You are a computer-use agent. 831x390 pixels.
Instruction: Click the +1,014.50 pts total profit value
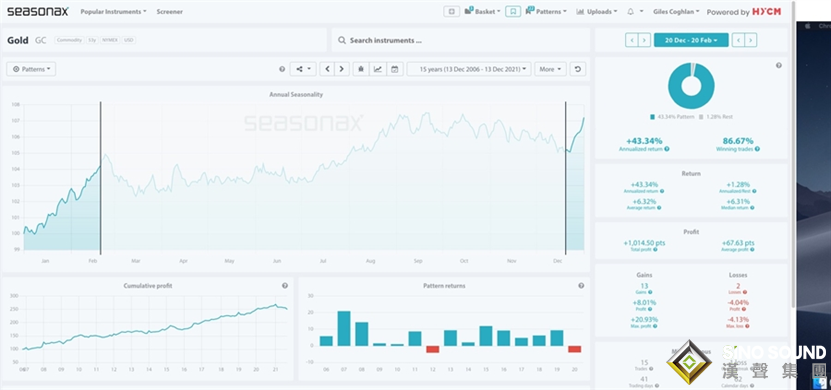click(644, 243)
